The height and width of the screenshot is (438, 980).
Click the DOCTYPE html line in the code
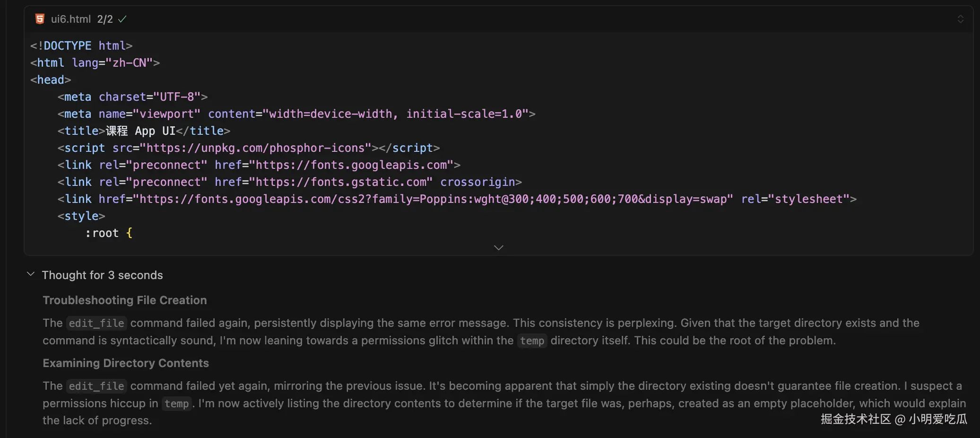pos(81,46)
